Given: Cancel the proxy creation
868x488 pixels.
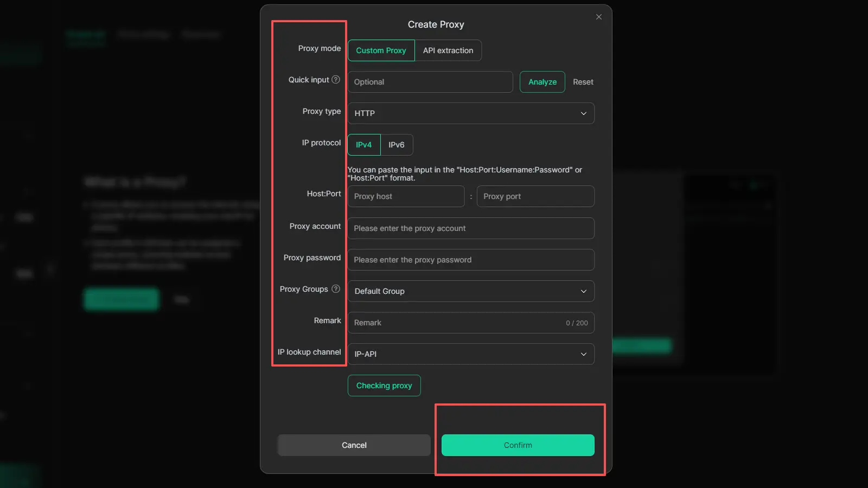Looking at the screenshot, I should tap(354, 445).
